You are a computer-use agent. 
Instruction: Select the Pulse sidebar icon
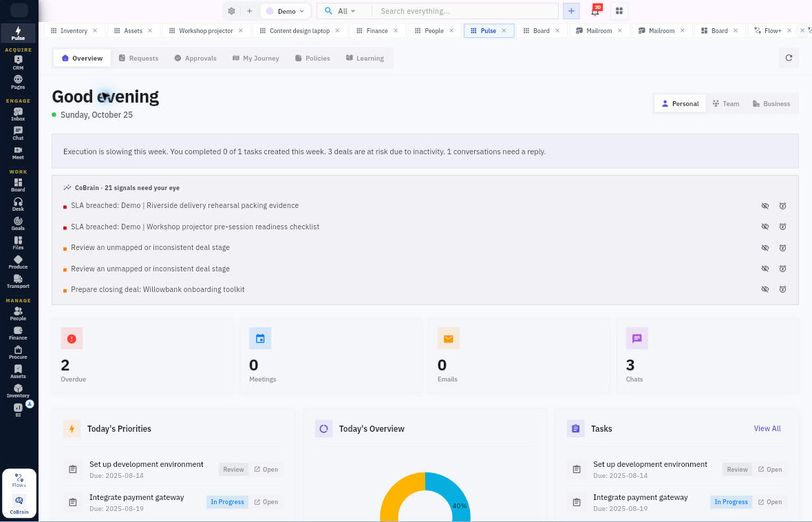click(x=18, y=33)
